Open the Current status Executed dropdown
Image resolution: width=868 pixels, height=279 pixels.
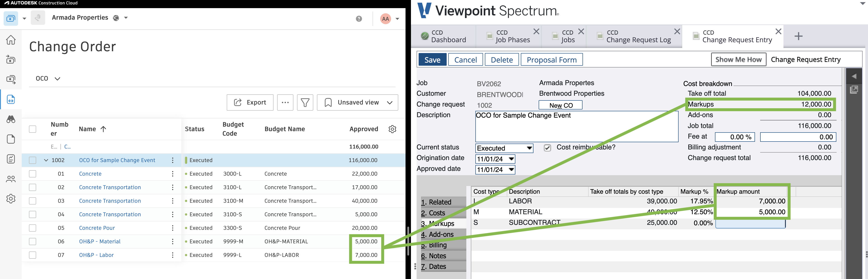[x=504, y=148]
